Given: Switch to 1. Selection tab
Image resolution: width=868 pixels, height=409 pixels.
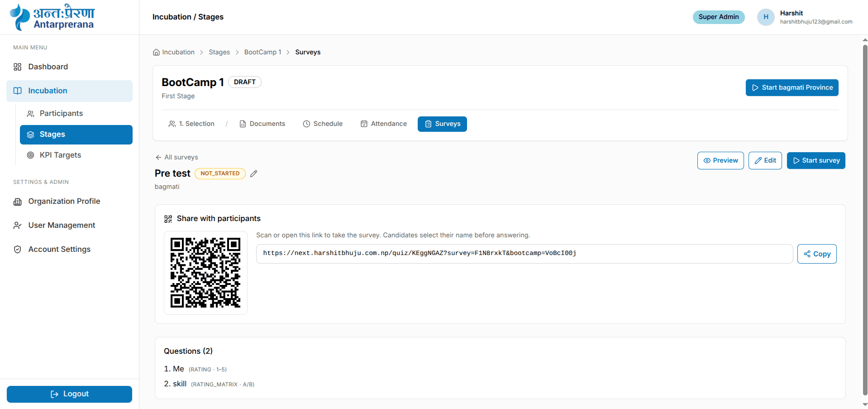Looking at the screenshot, I should [191, 124].
